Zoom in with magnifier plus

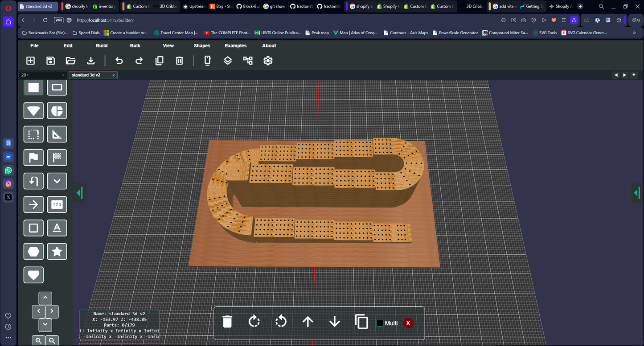pyautogui.click(x=38, y=341)
